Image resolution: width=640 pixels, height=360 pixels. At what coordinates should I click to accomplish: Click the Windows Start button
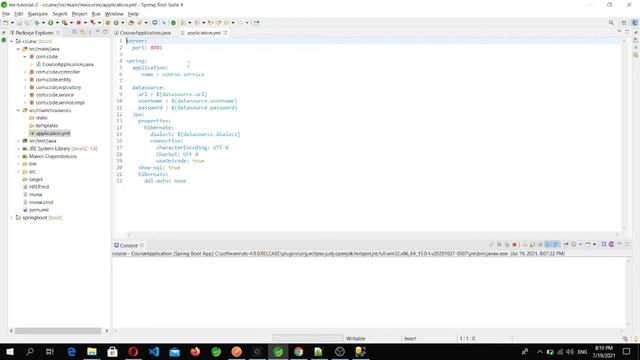(9, 351)
